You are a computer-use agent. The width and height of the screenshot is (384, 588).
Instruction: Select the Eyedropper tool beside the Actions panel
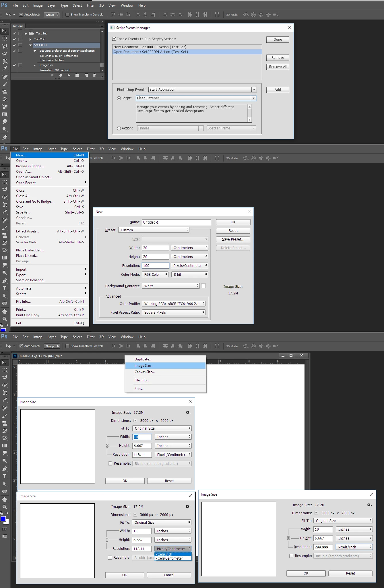(x=5, y=69)
